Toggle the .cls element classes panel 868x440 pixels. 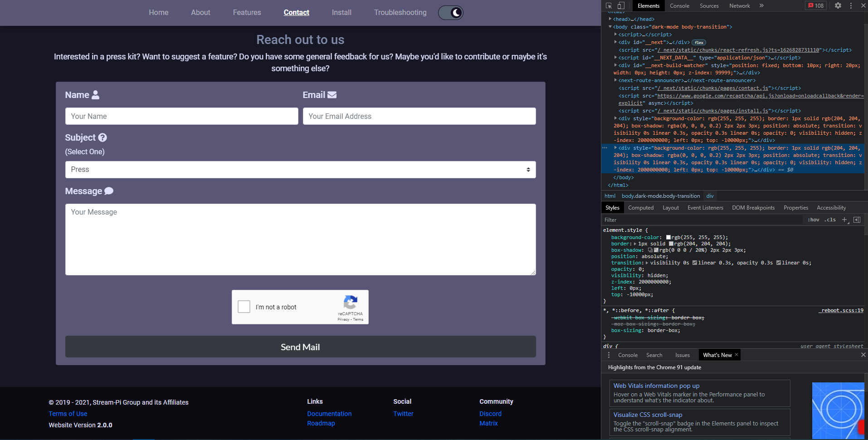pos(830,220)
